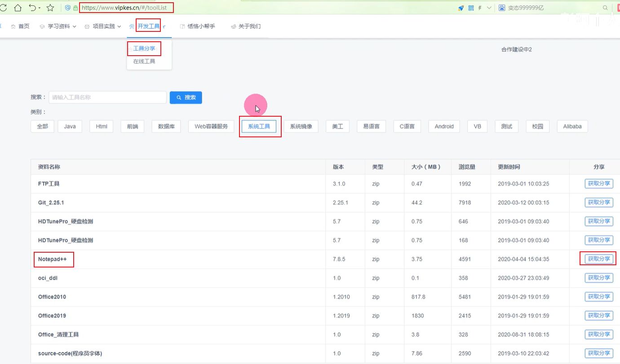Open the address bar chevron dropdown
The height and width of the screenshot is (364, 620).
tap(489, 8)
